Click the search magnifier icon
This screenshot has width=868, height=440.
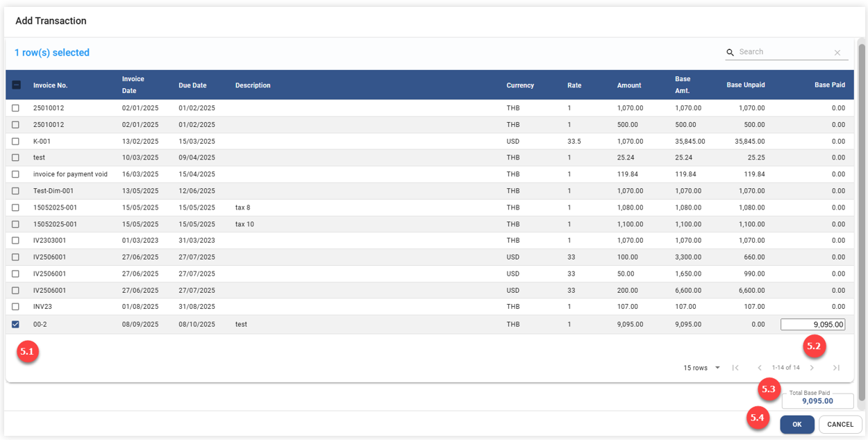pyautogui.click(x=730, y=53)
